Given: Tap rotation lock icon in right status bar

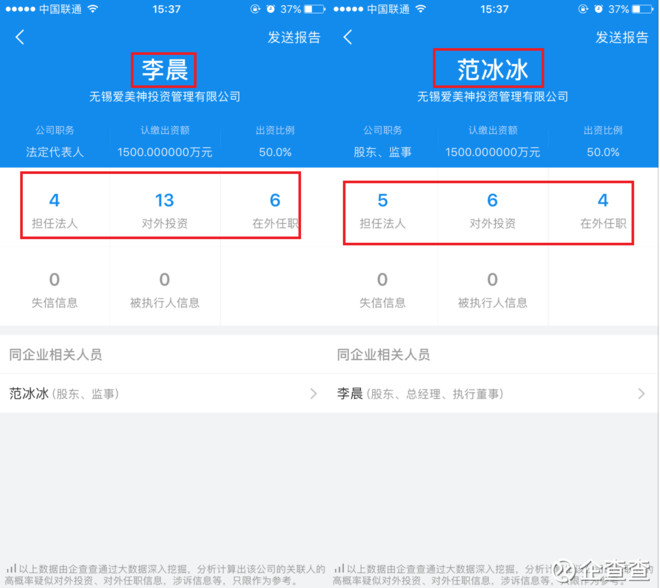Looking at the screenshot, I should tap(583, 9).
